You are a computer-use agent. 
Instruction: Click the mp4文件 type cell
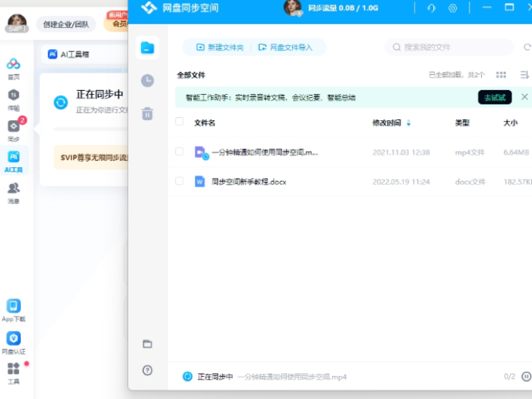tap(470, 153)
